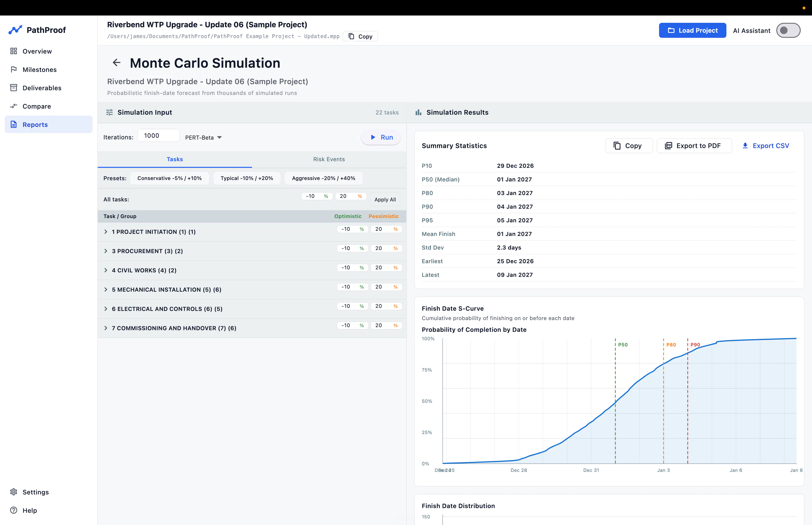Run the simulation

(x=381, y=137)
